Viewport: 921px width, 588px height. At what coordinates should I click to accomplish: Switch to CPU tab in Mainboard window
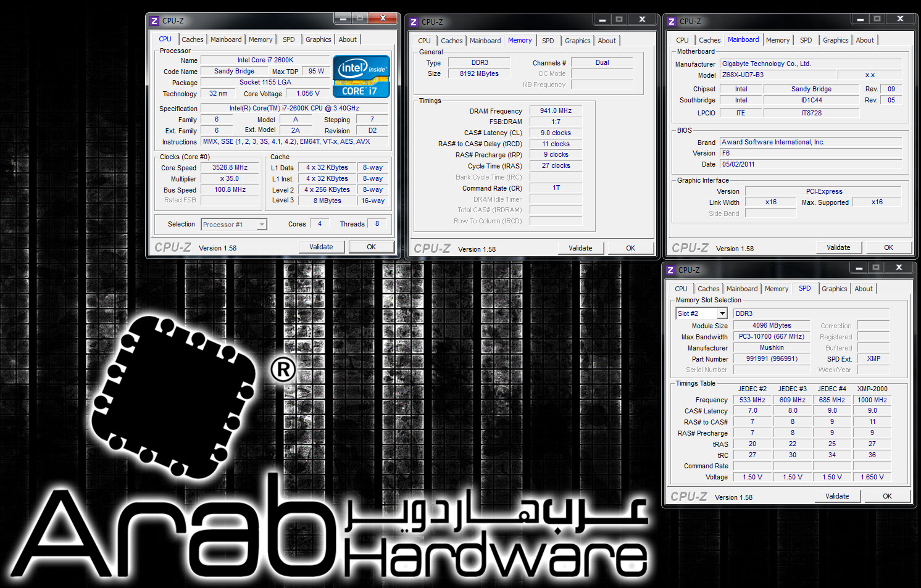pos(683,40)
